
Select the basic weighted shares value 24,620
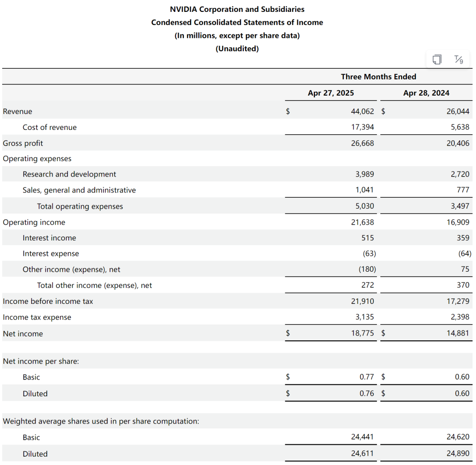pyautogui.click(x=458, y=437)
